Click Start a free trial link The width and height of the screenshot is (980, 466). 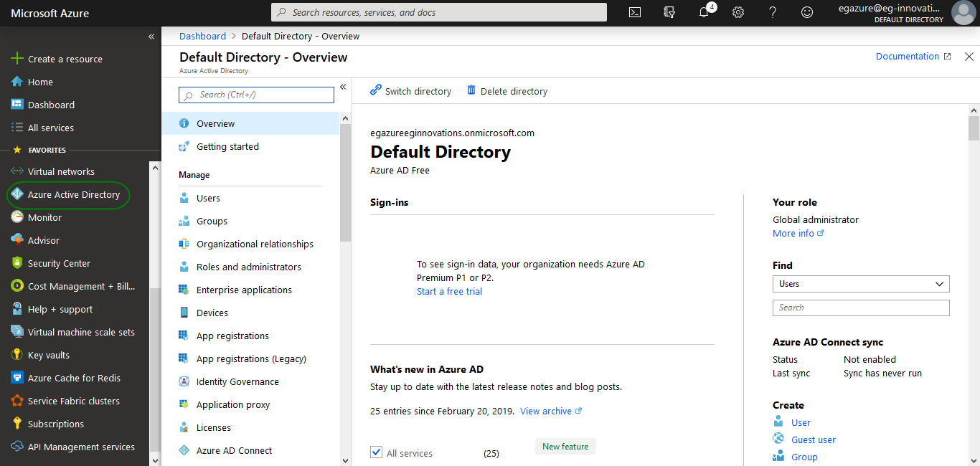click(449, 291)
